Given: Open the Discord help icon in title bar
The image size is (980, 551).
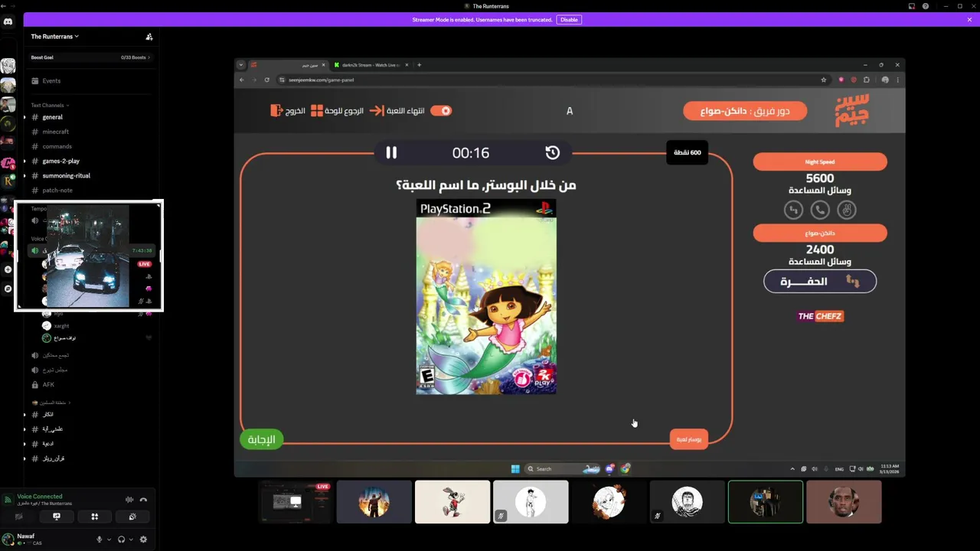Looking at the screenshot, I should (x=926, y=6).
